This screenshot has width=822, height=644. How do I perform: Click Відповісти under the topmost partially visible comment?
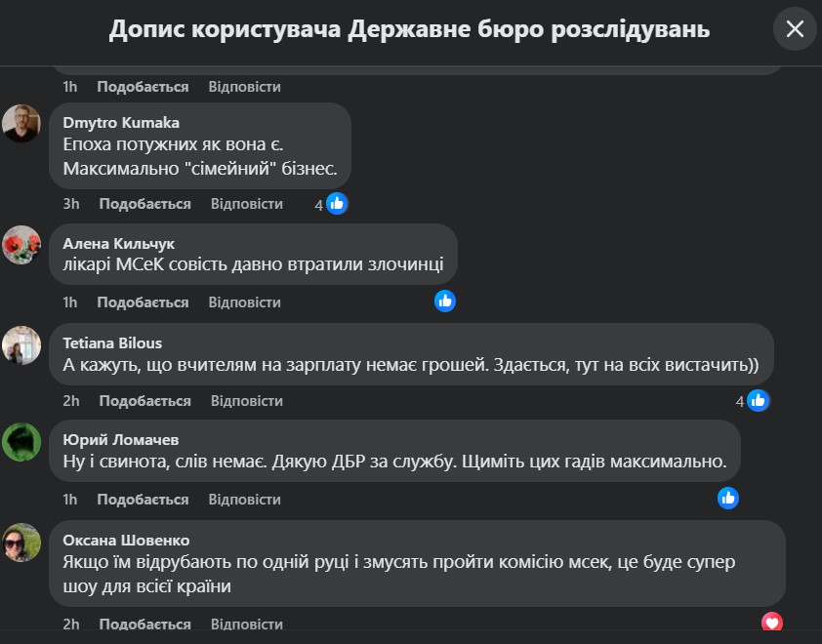point(244,87)
